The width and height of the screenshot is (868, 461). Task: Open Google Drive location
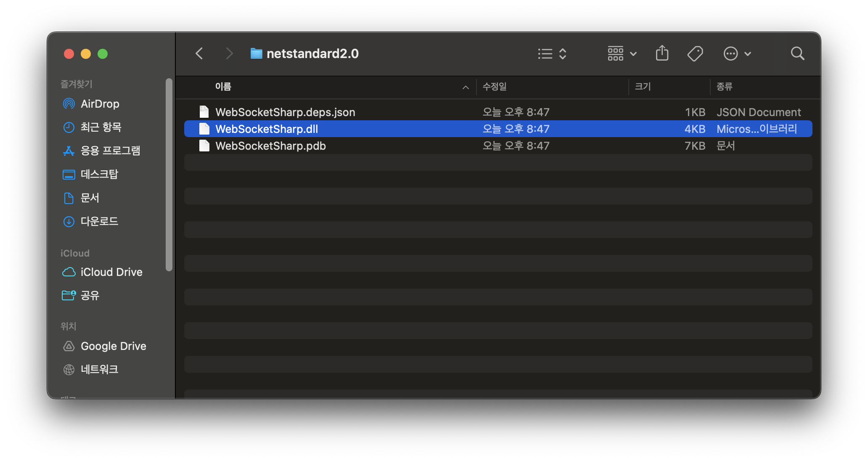[x=113, y=346]
